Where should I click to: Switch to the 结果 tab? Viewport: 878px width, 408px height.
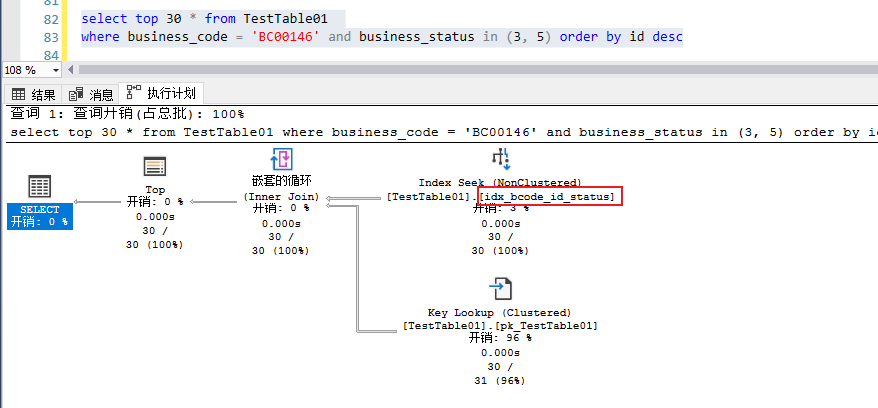pos(43,95)
